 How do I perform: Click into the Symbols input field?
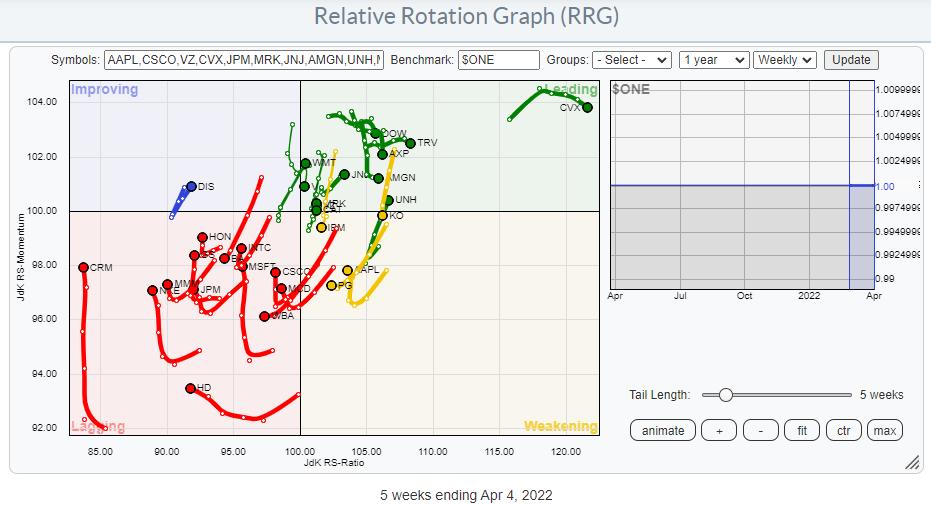243,60
